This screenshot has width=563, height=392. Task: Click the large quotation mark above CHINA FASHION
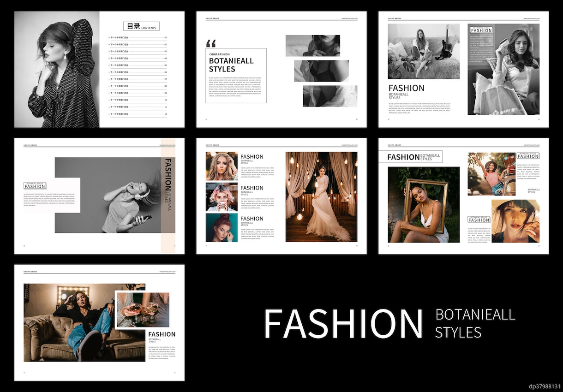[x=211, y=43]
